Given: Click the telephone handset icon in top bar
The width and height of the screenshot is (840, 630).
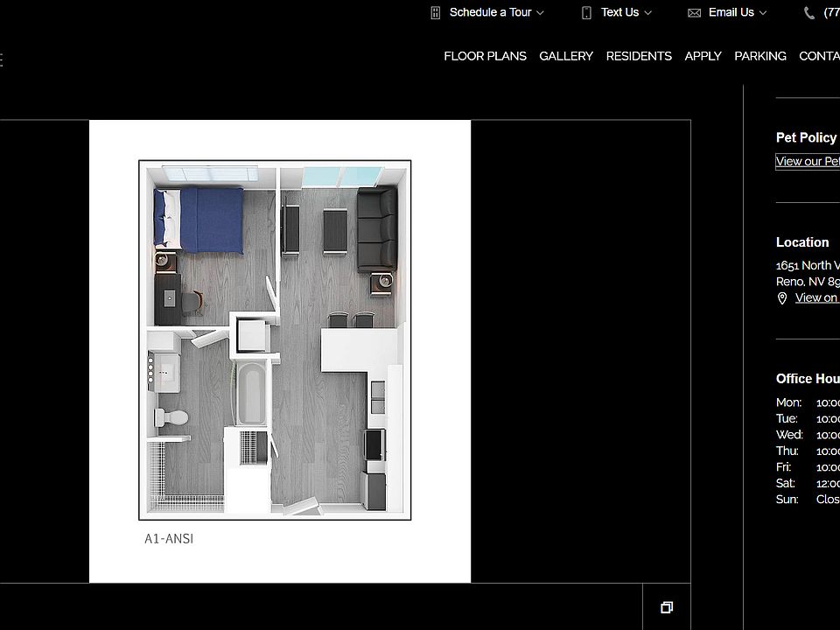Looking at the screenshot, I should (x=809, y=13).
